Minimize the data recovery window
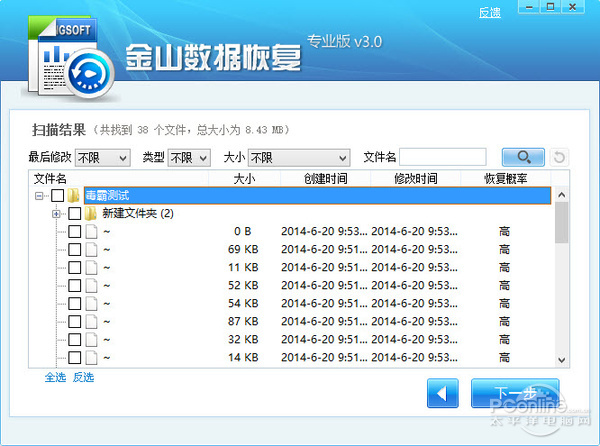 [x=529, y=7]
